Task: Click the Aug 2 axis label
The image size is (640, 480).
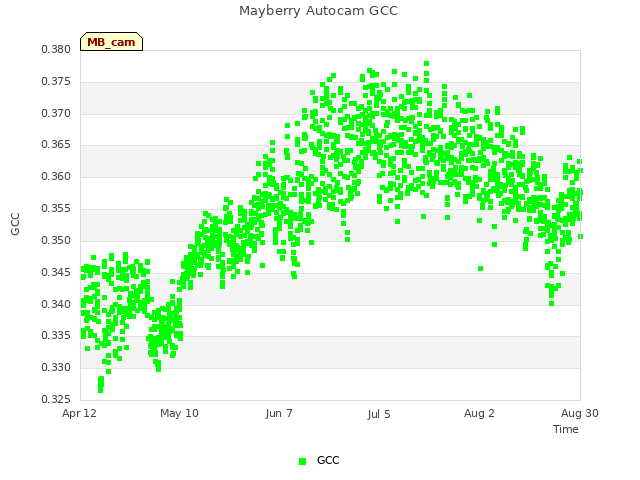Action: point(479,413)
